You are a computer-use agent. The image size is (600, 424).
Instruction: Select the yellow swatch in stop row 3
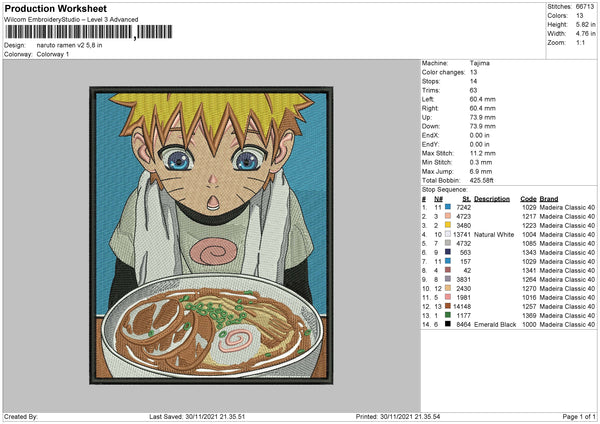448,225
